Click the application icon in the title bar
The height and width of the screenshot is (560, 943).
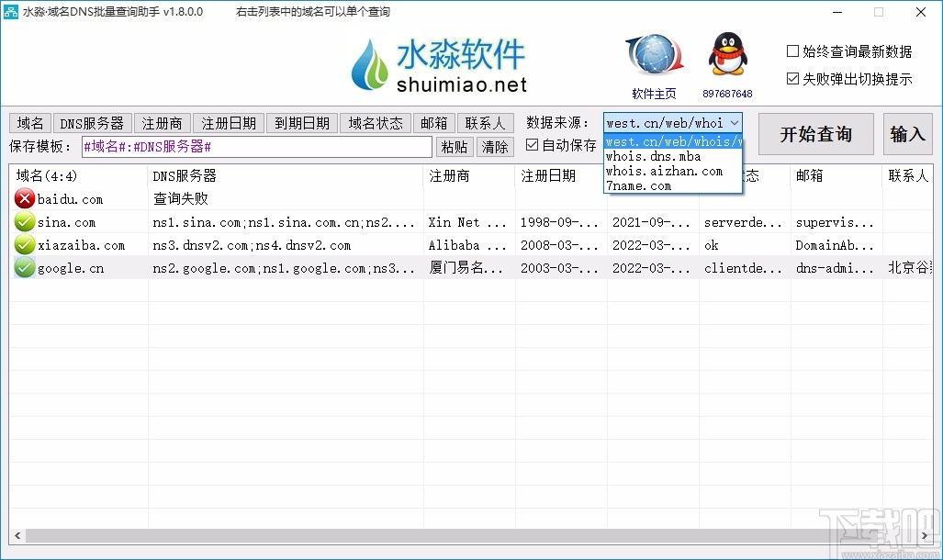12,12
